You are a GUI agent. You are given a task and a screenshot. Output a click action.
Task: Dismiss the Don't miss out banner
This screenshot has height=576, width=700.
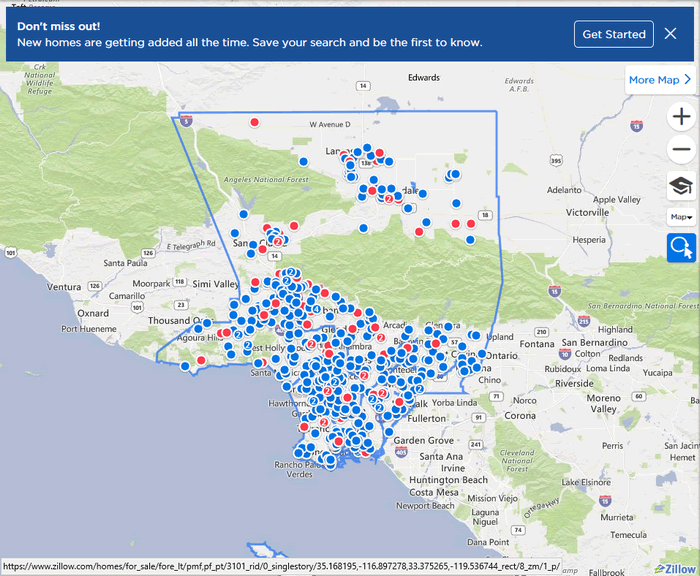point(671,34)
